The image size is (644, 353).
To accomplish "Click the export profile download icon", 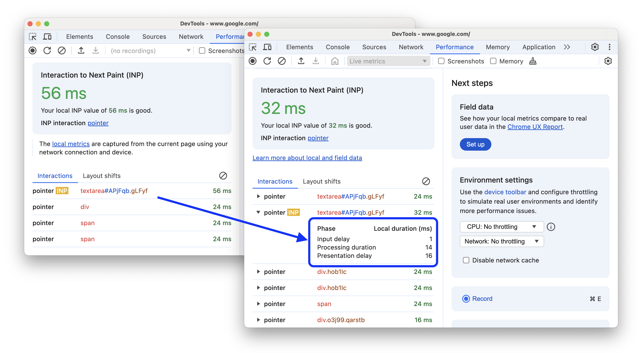I will 316,61.
